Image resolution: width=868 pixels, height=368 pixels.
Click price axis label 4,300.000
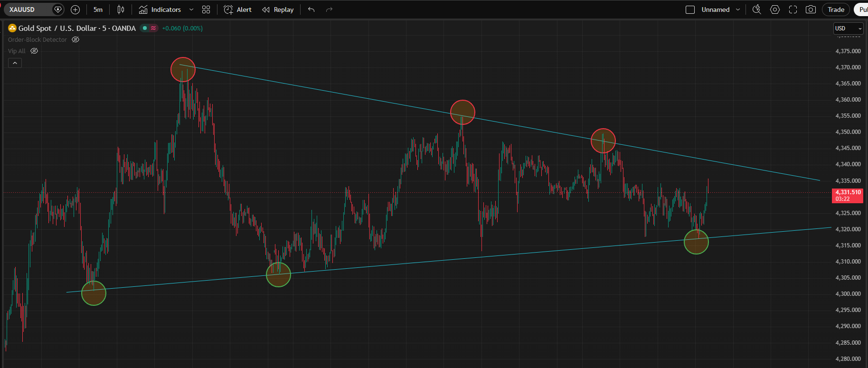[x=848, y=294]
